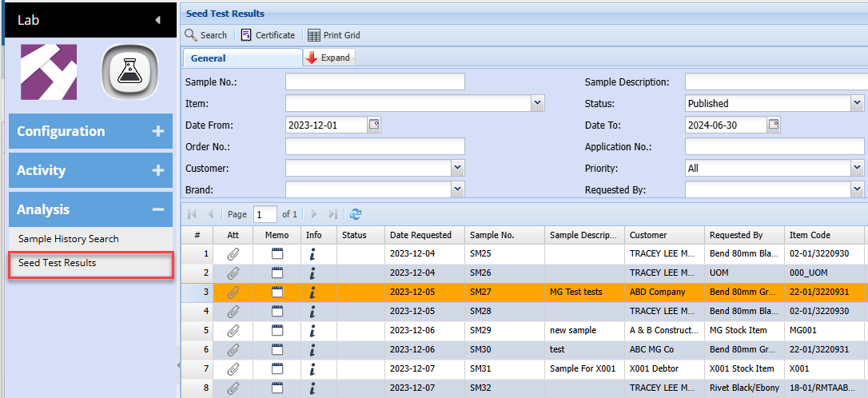Click the purple company logo icon
The width and height of the screenshot is (868, 398).
coord(48,72)
